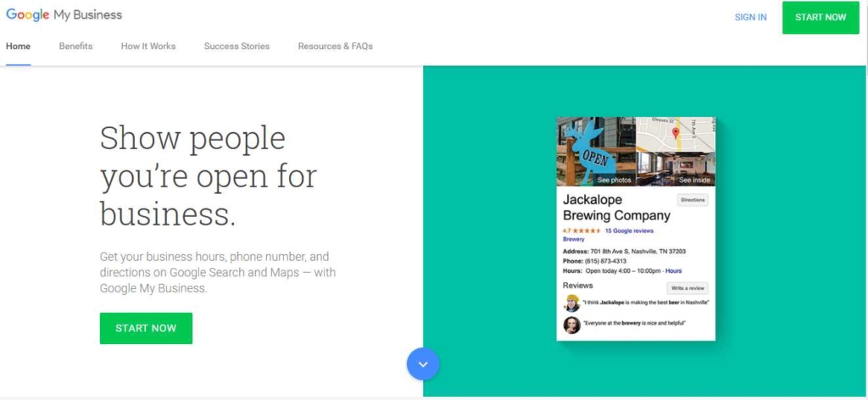This screenshot has height=400, width=868.
Task: Click the review 'Everyone at the brewery is nice'
Action: click(x=634, y=323)
